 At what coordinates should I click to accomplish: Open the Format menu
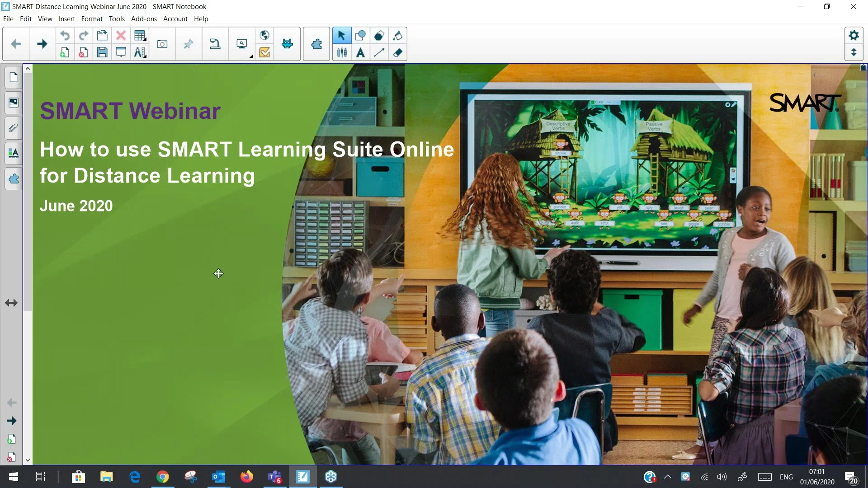[92, 19]
